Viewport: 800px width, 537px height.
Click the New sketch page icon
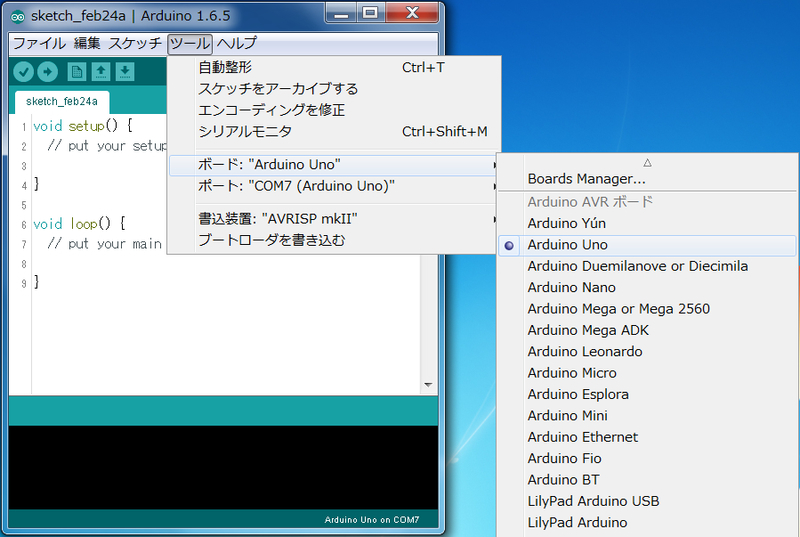(77, 72)
